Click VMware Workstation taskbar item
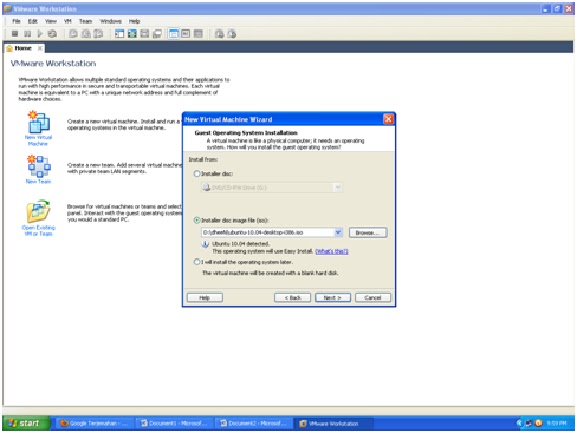576x432 pixels. pos(333,423)
